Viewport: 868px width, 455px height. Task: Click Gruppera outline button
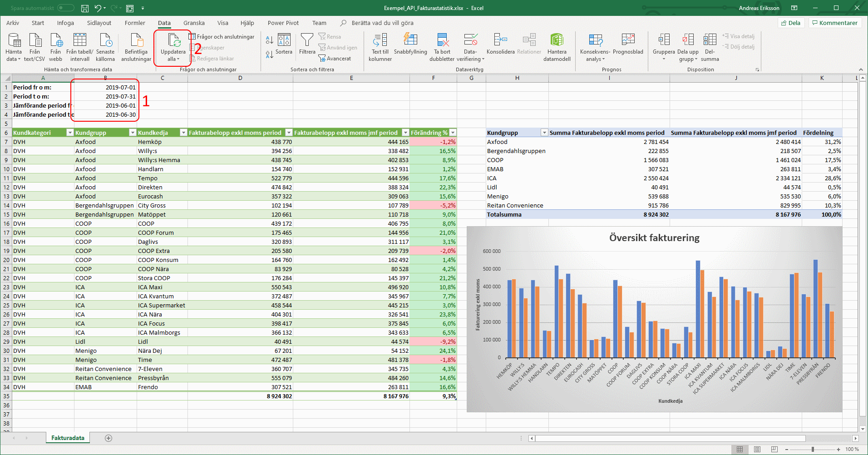(x=664, y=47)
